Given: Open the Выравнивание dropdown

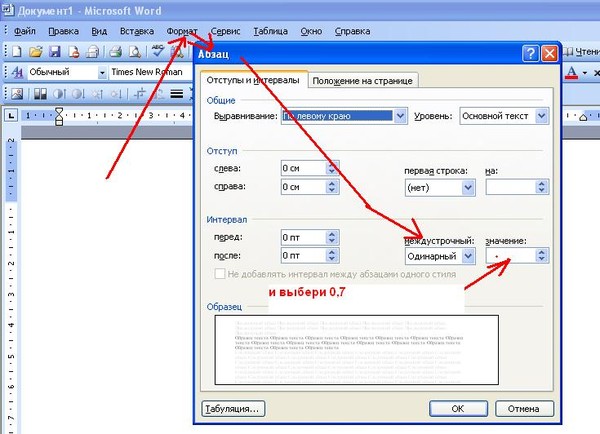Looking at the screenshot, I should pos(400,116).
